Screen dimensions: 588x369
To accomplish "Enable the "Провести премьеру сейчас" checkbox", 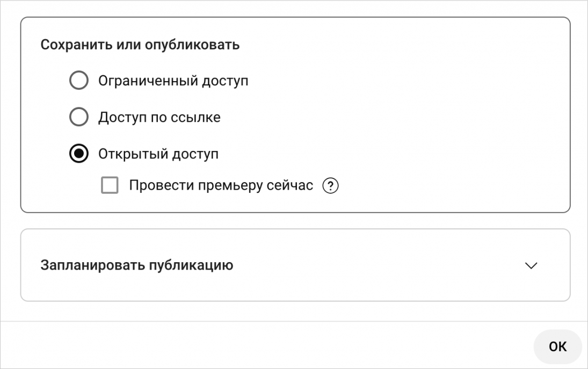I will [110, 186].
